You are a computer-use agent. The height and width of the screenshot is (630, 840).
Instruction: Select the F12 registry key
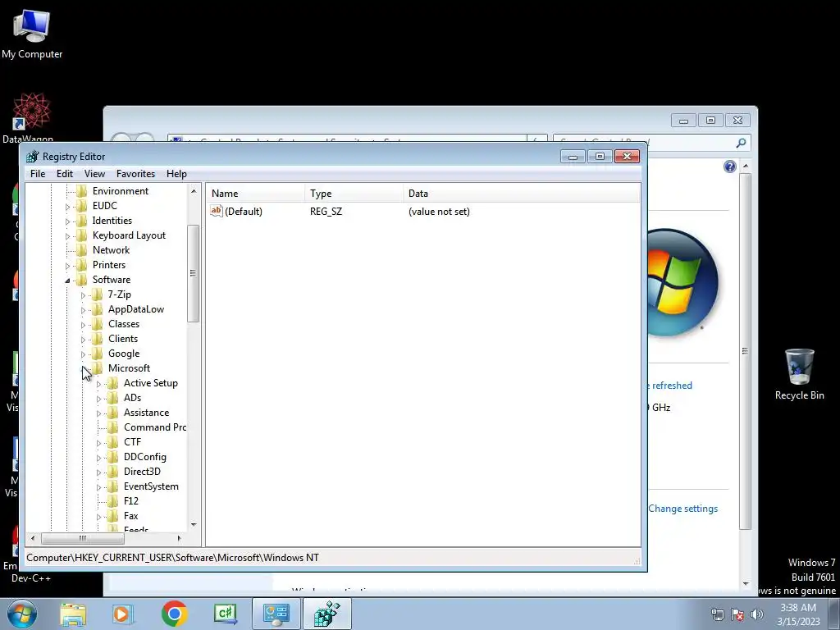click(x=130, y=501)
